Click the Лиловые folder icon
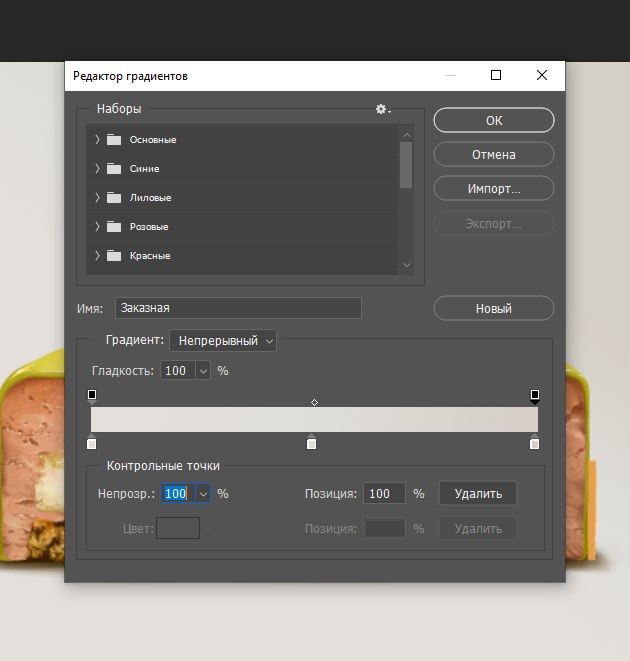630x661 pixels. 114,198
